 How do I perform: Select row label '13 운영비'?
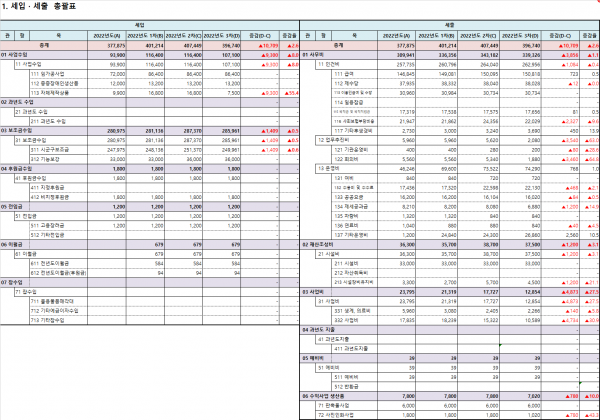click(329, 169)
